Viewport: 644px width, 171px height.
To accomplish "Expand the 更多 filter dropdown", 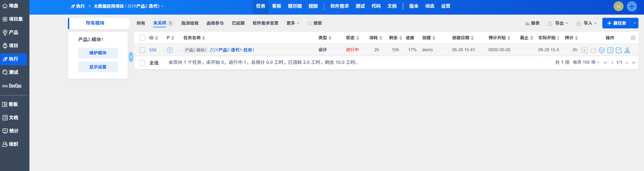I will click(293, 23).
